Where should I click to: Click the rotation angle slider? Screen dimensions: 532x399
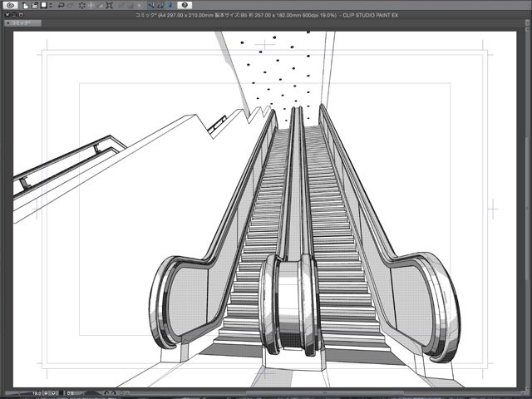tap(89, 393)
